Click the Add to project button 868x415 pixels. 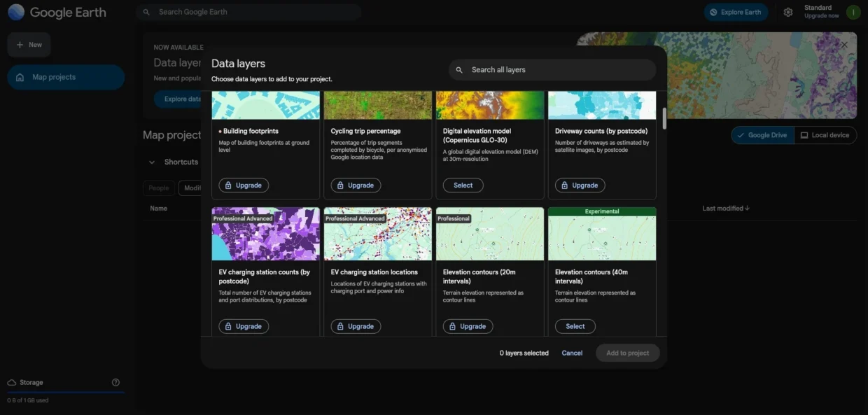tap(628, 353)
